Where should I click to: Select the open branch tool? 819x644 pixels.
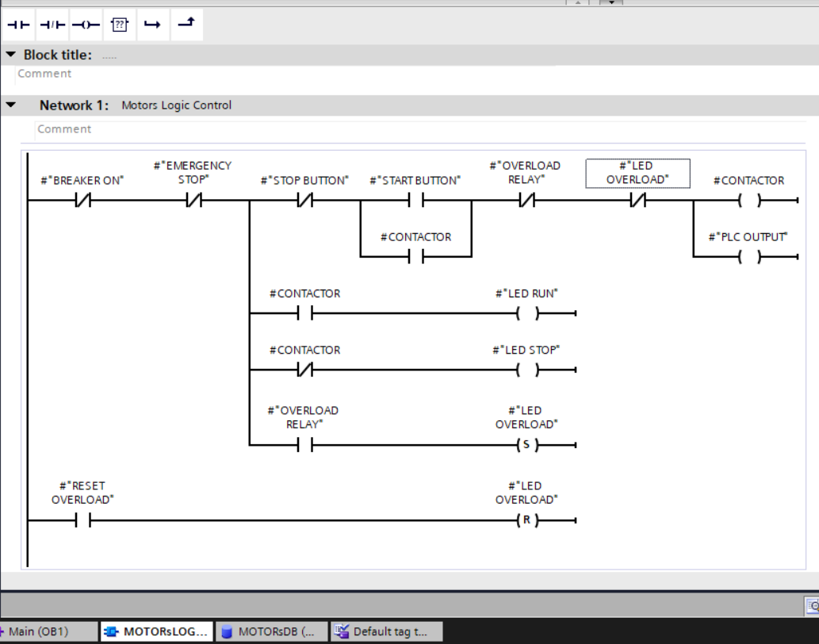151,24
